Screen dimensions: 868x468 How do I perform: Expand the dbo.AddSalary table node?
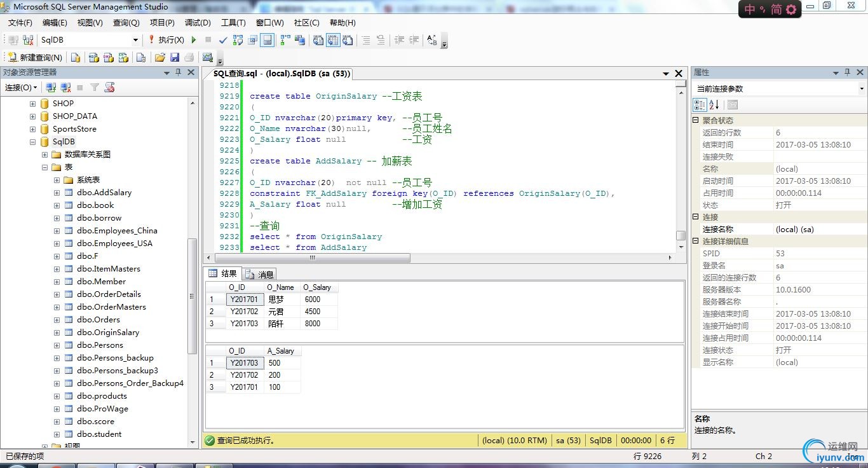pyautogui.click(x=57, y=193)
